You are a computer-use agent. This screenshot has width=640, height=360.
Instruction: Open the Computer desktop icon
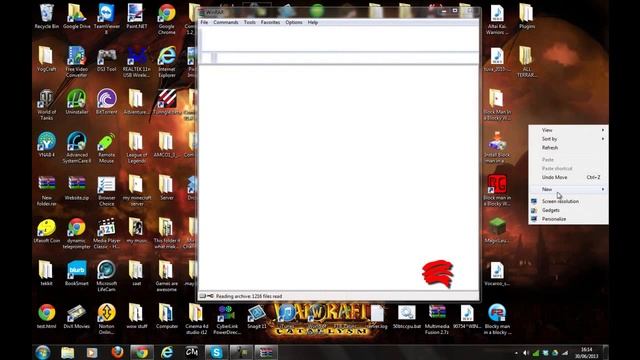pos(167,316)
